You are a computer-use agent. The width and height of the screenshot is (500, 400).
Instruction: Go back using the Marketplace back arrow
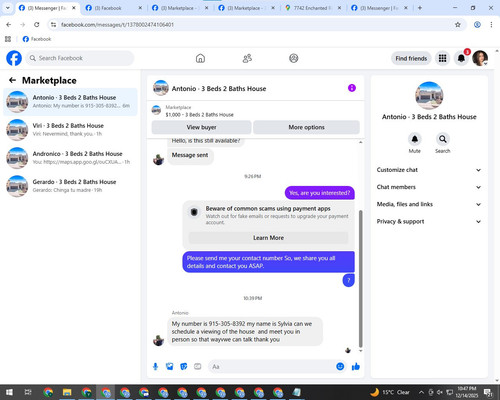click(12, 80)
